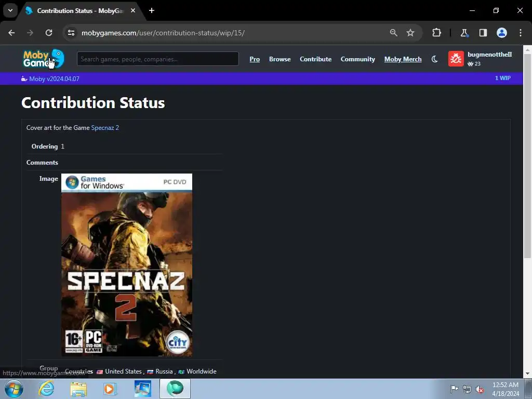
Task: Open the Specnaz 2 game link
Action: pos(105,128)
